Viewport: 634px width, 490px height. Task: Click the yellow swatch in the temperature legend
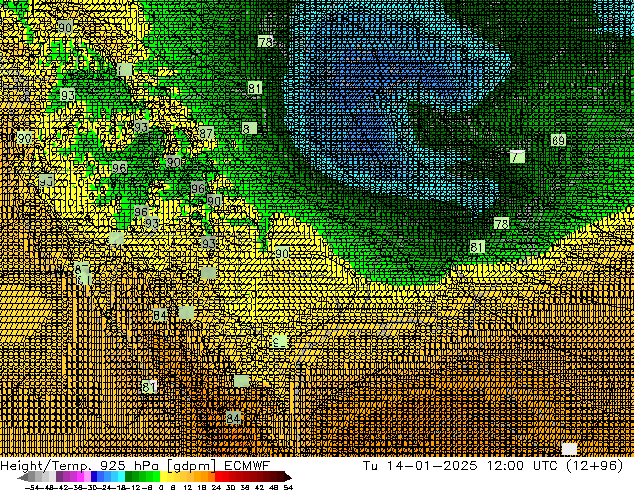(163, 476)
